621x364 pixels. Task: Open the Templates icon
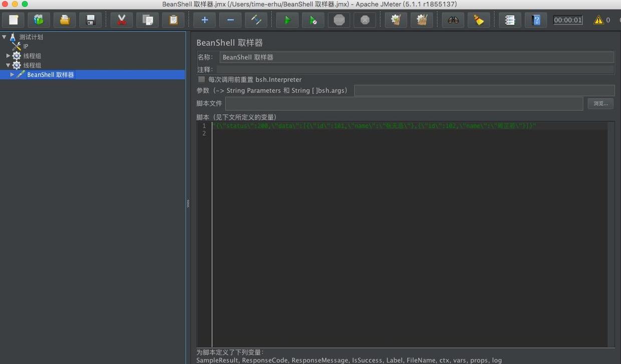coord(39,20)
